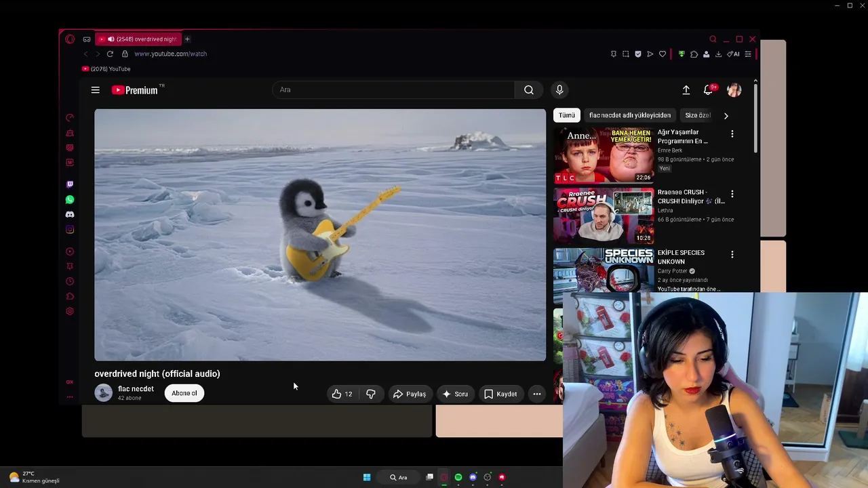Screen dimensions: 868x488
Task: Open browser downloads icon
Action: pos(718,54)
